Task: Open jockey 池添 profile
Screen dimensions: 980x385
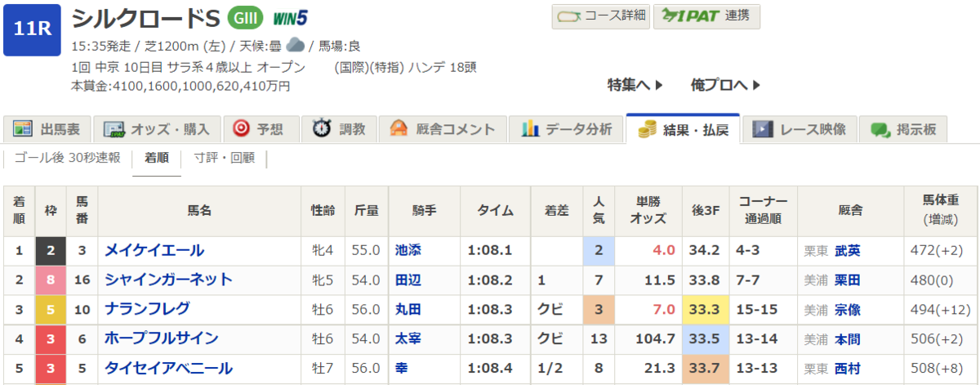Action: point(408,250)
